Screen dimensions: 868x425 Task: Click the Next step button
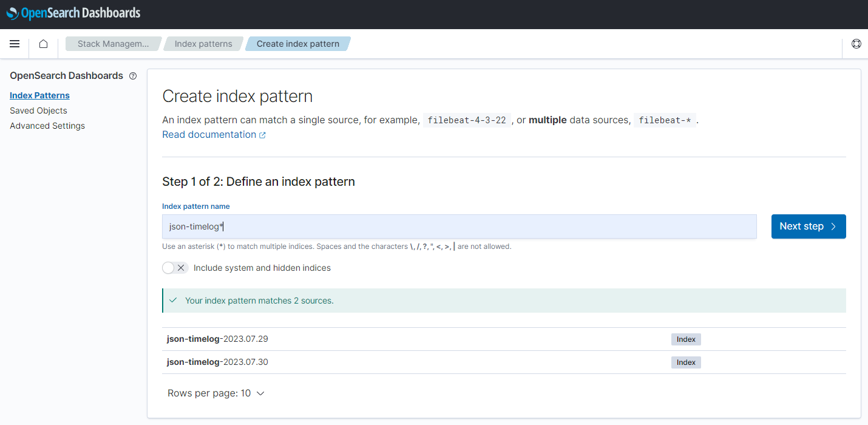(x=809, y=226)
